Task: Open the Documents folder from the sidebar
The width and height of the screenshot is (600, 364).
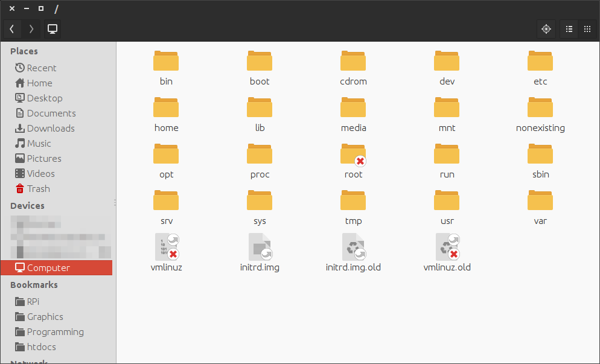Action: point(50,113)
